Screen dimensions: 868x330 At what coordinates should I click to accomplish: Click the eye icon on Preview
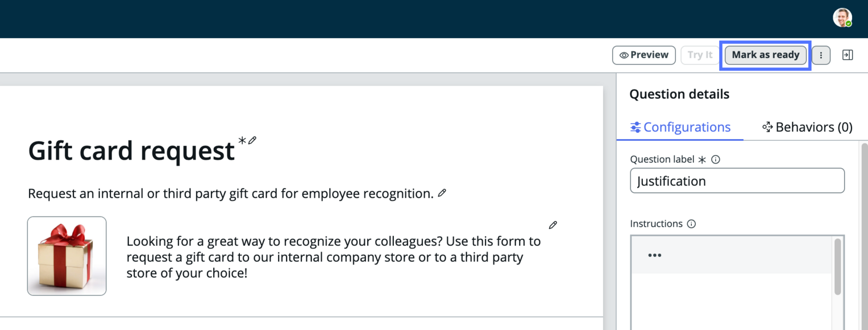coord(624,55)
